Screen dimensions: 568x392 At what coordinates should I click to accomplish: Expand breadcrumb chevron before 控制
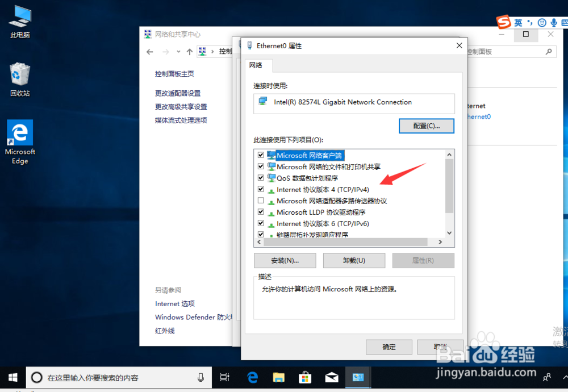pos(212,52)
